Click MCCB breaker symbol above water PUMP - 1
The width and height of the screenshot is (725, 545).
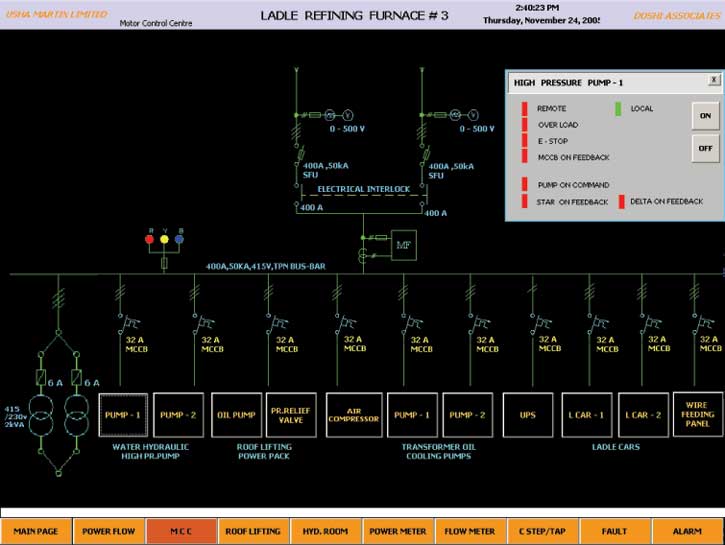coord(128,323)
